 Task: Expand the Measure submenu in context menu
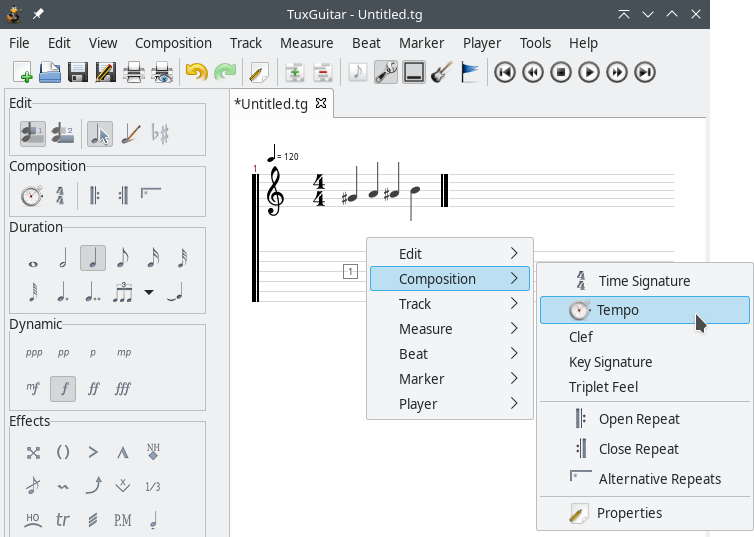[x=449, y=329]
